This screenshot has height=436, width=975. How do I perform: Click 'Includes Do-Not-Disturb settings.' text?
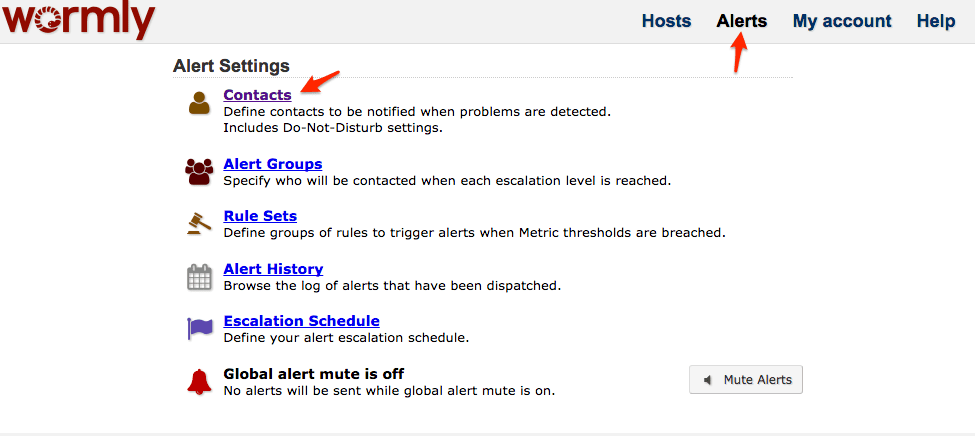(x=333, y=129)
